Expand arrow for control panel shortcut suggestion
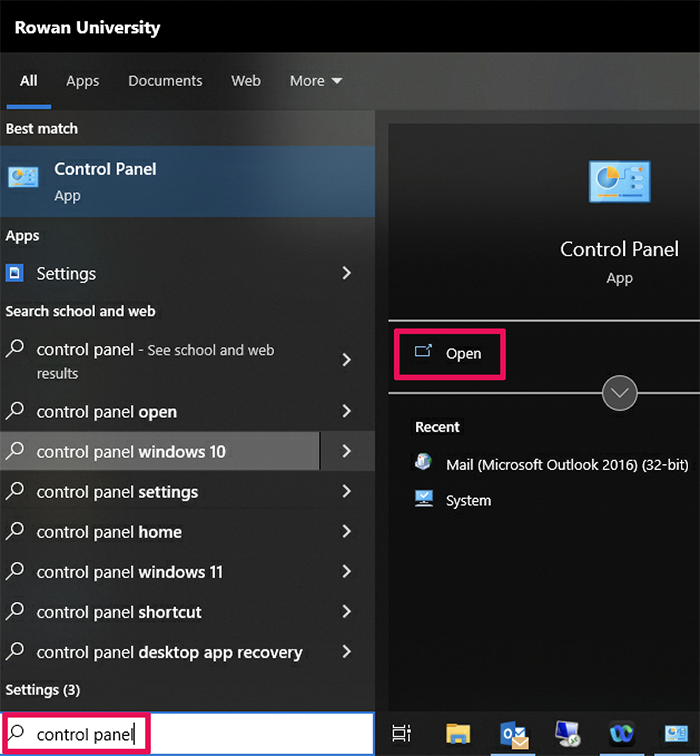The image size is (700, 756). click(346, 612)
